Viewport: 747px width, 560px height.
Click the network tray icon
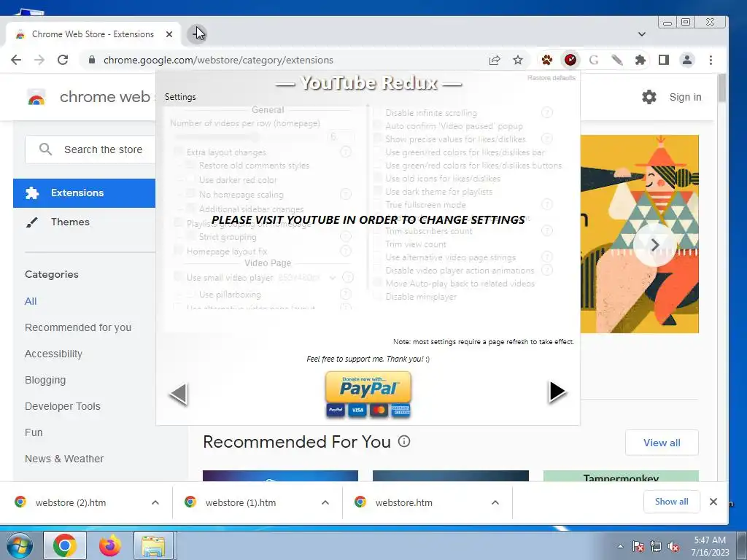click(x=656, y=547)
